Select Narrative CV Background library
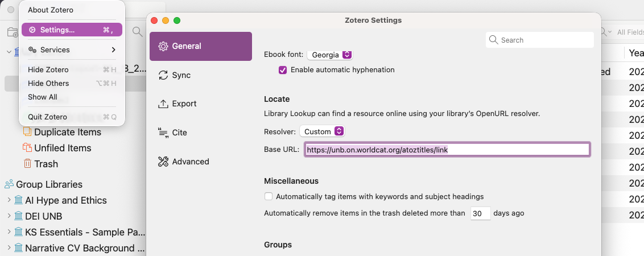Viewport: 644px width, 256px height. click(85, 248)
